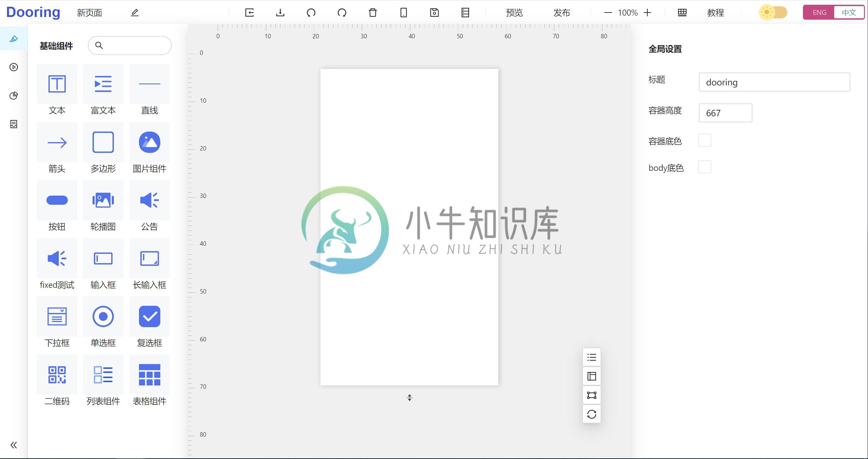Open 预览 preview
The height and width of the screenshot is (459, 868).
pyautogui.click(x=514, y=13)
